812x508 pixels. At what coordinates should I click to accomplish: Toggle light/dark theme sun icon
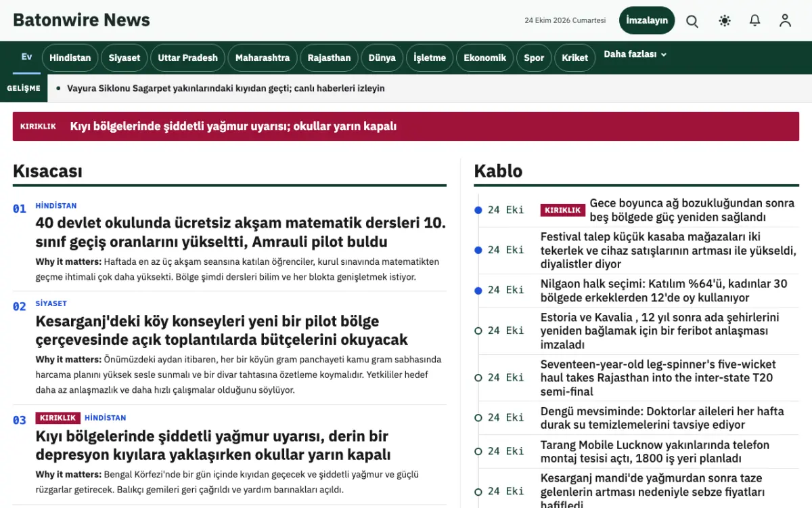point(725,21)
